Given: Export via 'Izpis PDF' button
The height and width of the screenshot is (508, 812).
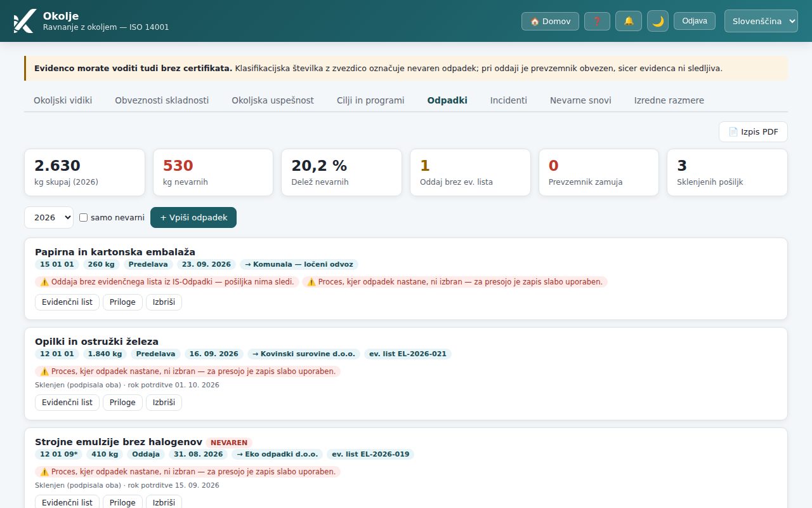Looking at the screenshot, I should [x=753, y=131].
